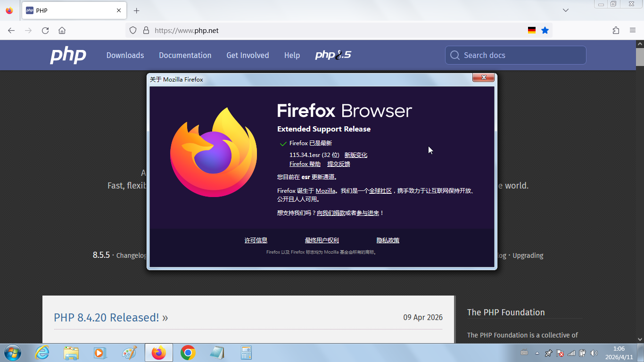
Task: Click the site security padlock icon
Action: [x=146, y=31]
